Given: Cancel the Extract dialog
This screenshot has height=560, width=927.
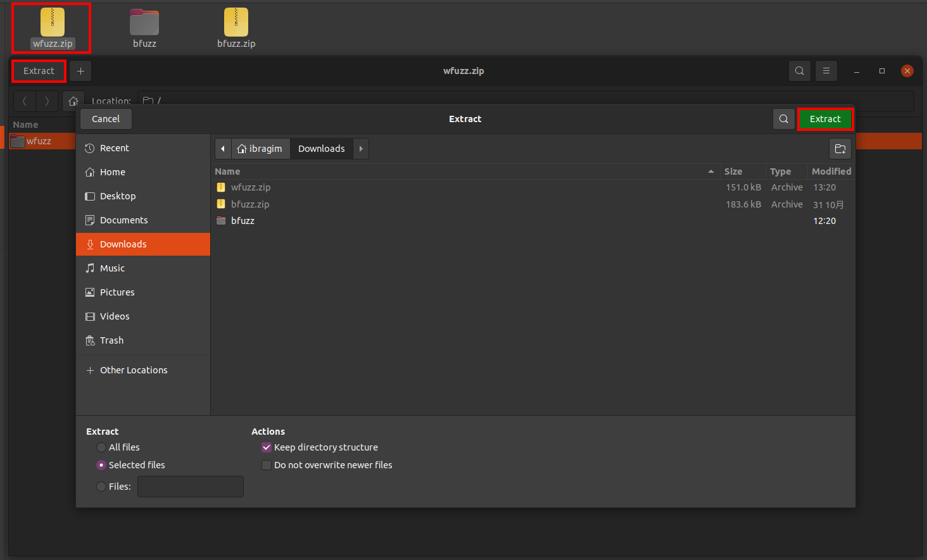Looking at the screenshot, I should [x=105, y=119].
